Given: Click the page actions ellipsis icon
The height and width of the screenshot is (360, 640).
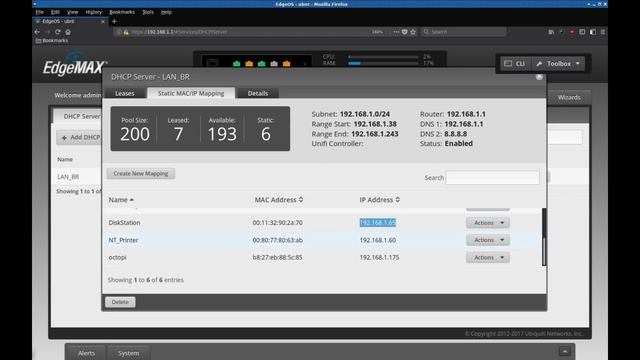Looking at the screenshot, I should 396,32.
